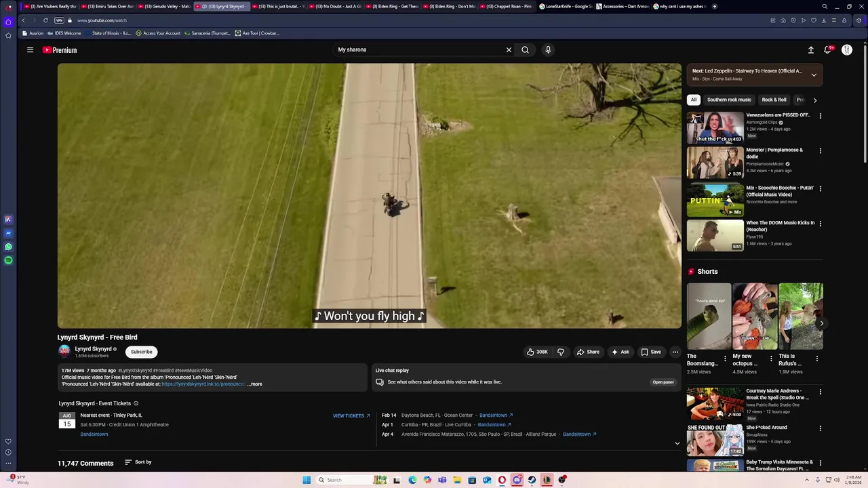The height and width of the screenshot is (488, 868).
Task: Open the Bandsintown link under Tinley Park event
Action: click(x=94, y=434)
